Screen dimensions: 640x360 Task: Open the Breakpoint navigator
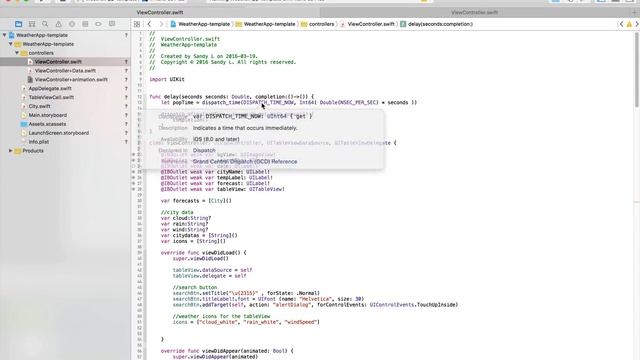98,24
